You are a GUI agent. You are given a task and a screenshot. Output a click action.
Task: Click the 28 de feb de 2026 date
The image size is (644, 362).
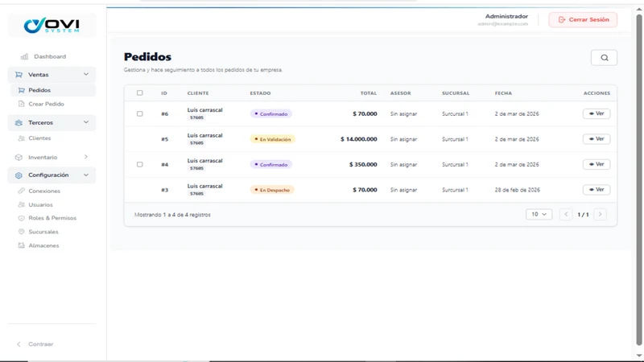pyautogui.click(x=517, y=190)
